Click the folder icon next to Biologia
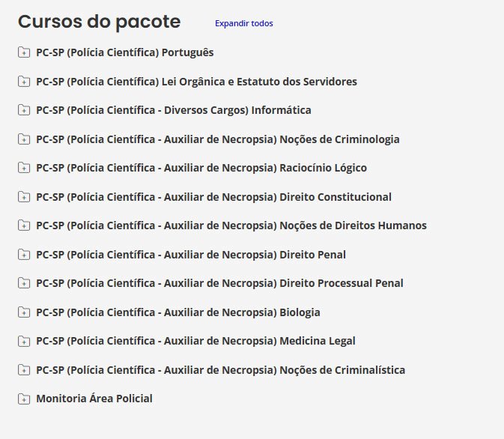This screenshot has height=439, width=504. [24, 312]
